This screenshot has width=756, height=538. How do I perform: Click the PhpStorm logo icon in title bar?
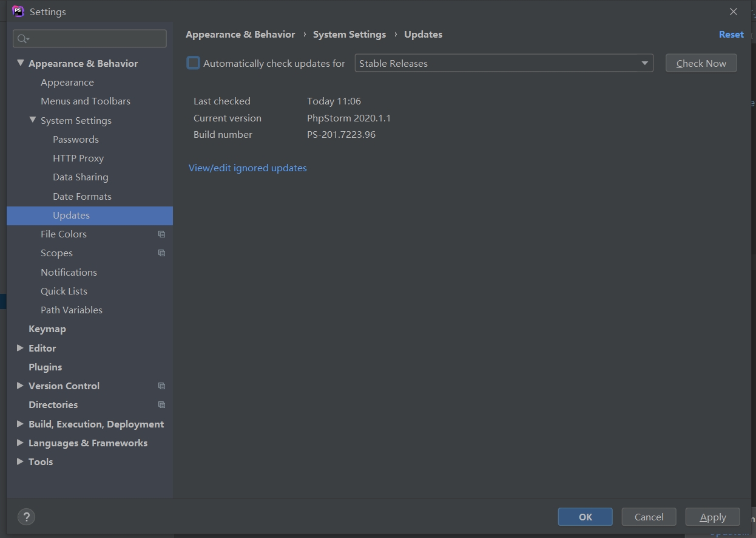(x=18, y=12)
